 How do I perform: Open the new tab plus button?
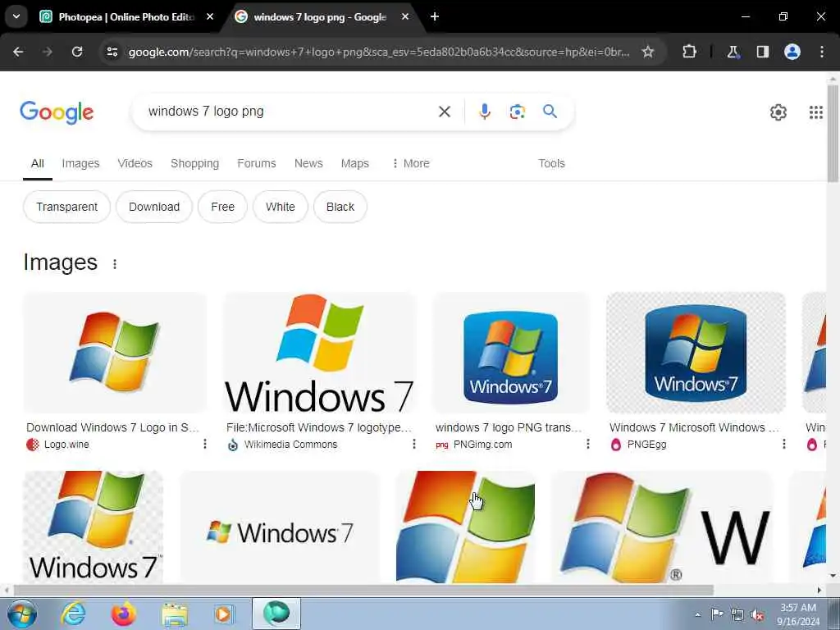(x=435, y=16)
